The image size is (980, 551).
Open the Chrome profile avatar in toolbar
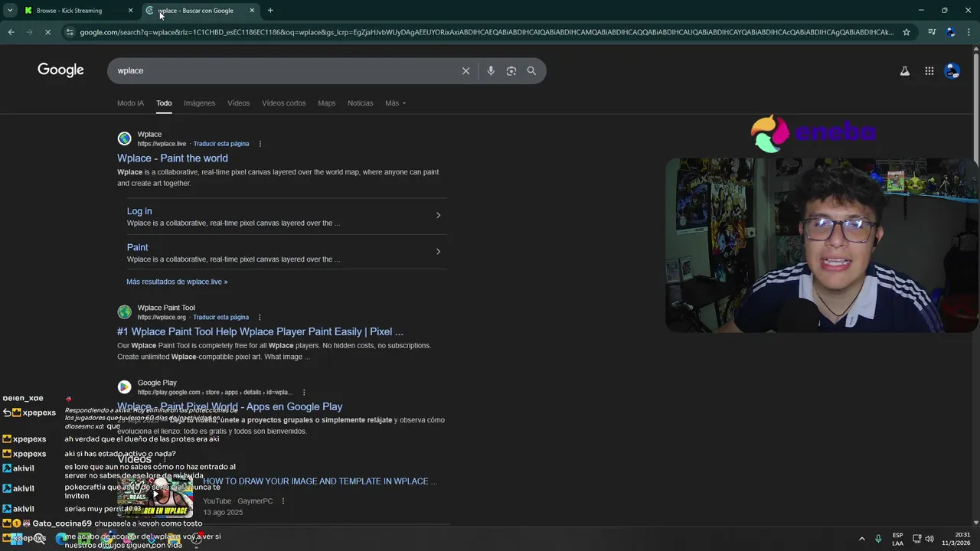coord(950,32)
